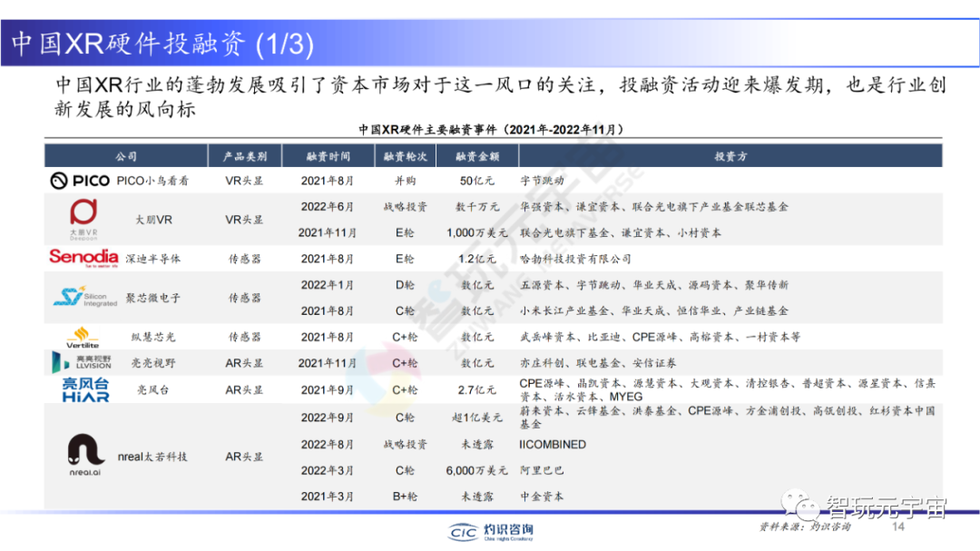Click the 2022年6月 date cell
Image resolution: width=980 pixels, height=551 pixels.
point(328,206)
